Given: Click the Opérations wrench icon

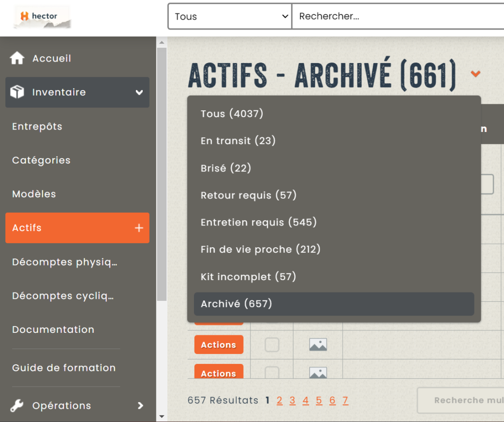Looking at the screenshot, I should [x=17, y=406].
